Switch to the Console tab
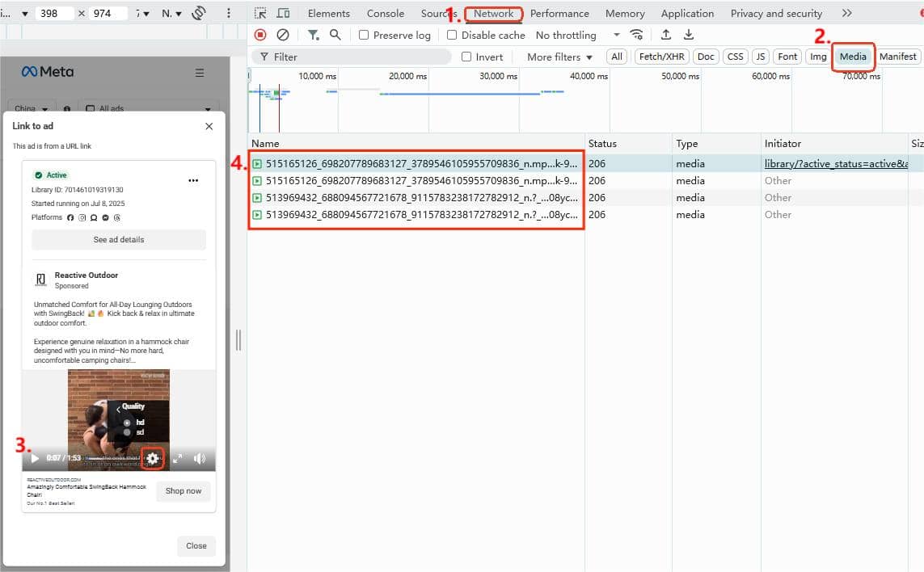 tap(386, 13)
